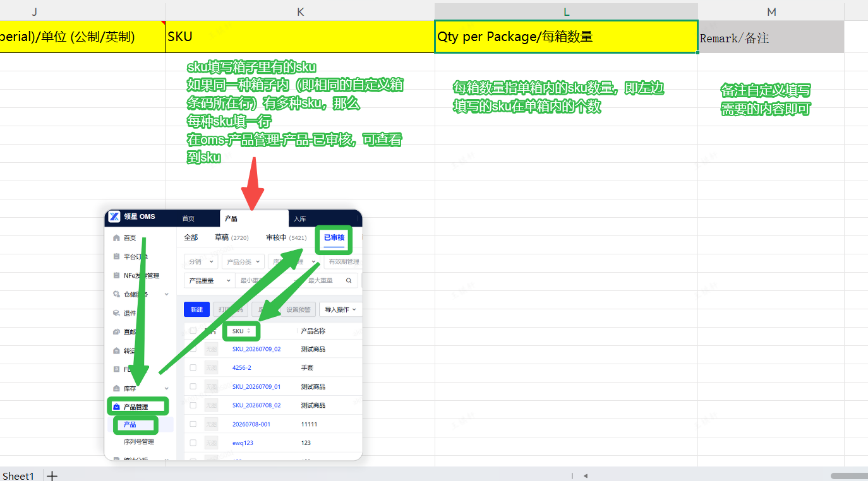Image resolution: width=868 pixels, height=481 pixels.
Task: Click the 产品管理 icon in the OMS sidebar
Action: (x=116, y=407)
